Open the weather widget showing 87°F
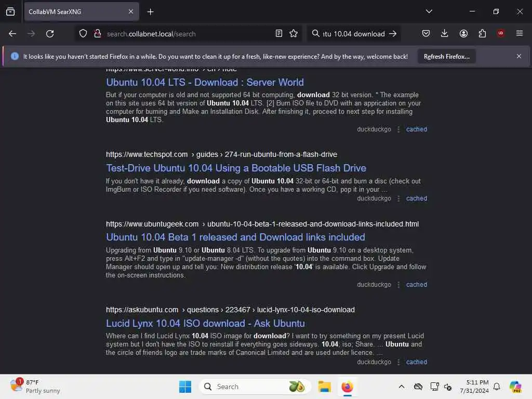The height and width of the screenshot is (399, 532). tap(35, 387)
